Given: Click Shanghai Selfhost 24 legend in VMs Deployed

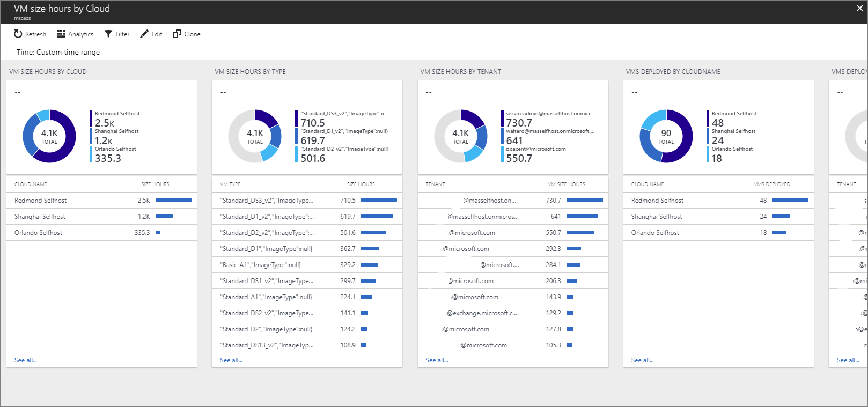Looking at the screenshot, I should (731, 137).
